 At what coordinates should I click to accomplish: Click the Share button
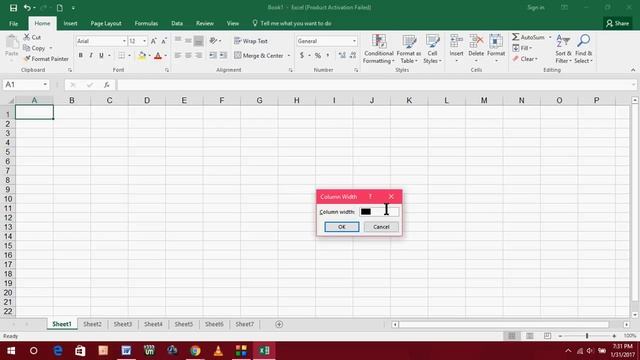[x=617, y=23]
